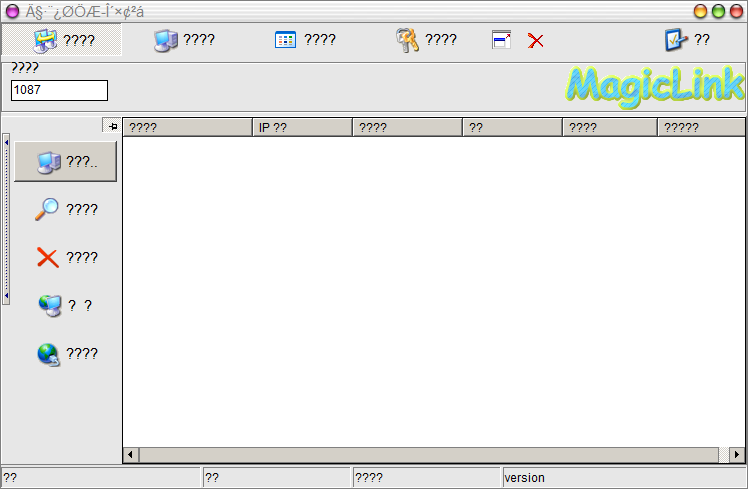748x489 pixels.
Task: Toggle the pin icon above the sidebar
Action: (x=112, y=126)
